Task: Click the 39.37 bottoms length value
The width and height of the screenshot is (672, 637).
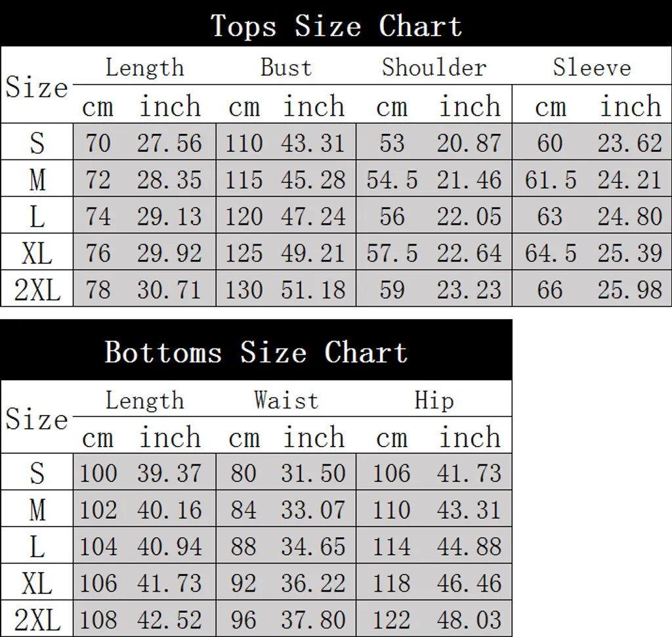Action: [169, 473]
